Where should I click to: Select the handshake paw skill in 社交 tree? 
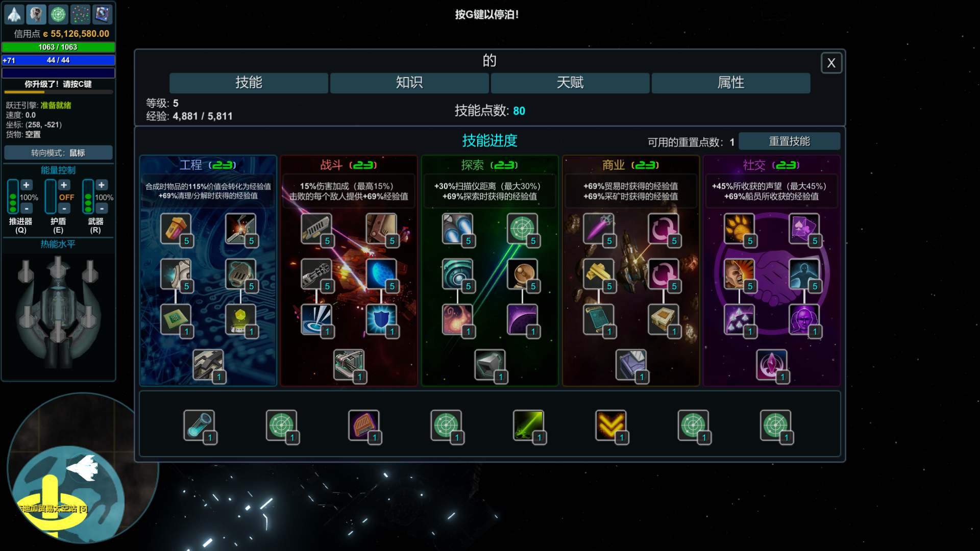[739, 229]
